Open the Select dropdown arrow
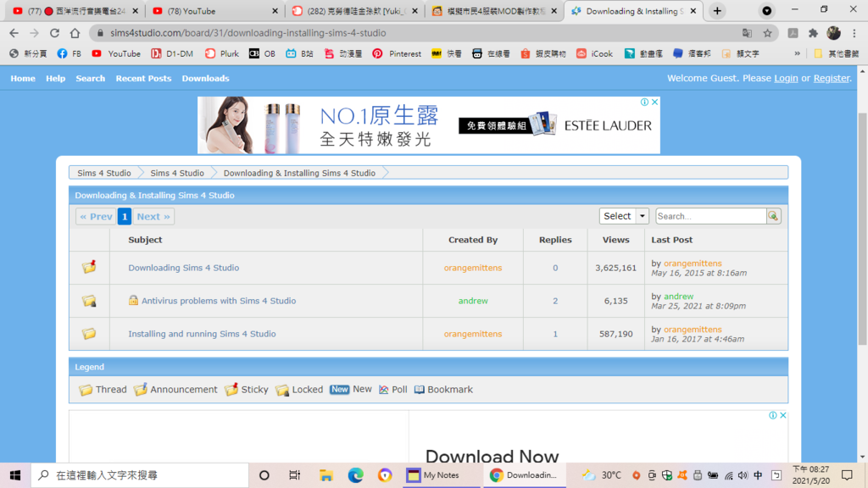Viewport: 868px width, 488px height. pyautogui.click(x=643, y=216)
